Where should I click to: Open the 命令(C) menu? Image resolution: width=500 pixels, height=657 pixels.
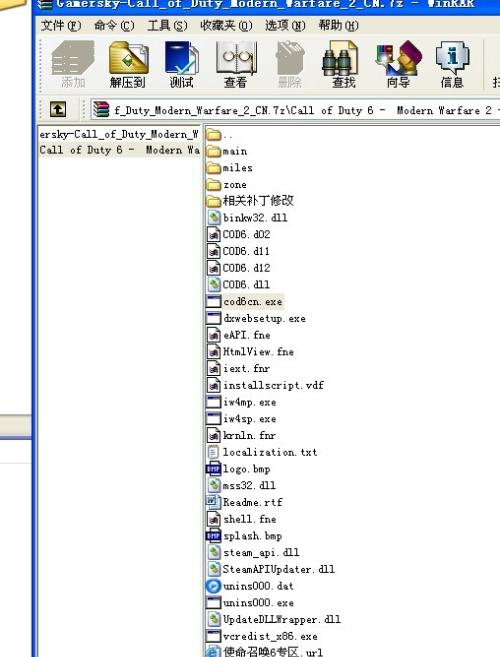(x=114, y=26)
